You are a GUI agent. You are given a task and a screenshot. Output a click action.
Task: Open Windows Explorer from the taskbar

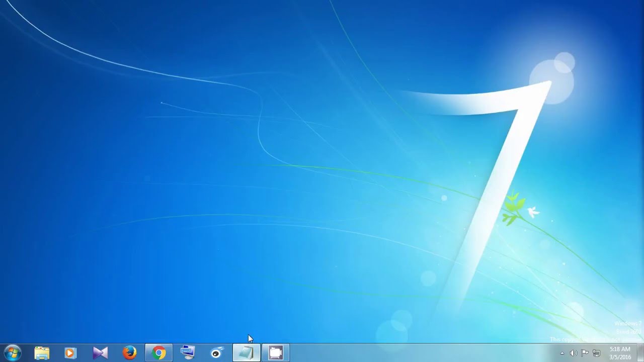click(42, 353)
